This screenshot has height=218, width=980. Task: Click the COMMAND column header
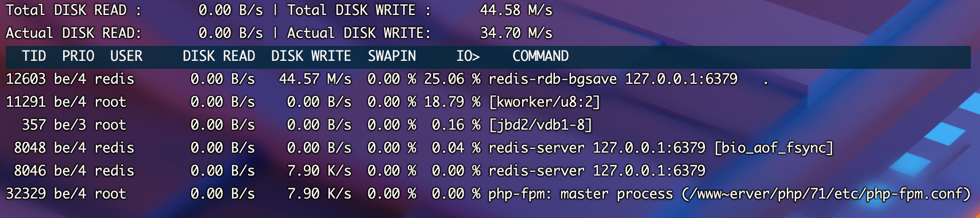tap(541, 56)
